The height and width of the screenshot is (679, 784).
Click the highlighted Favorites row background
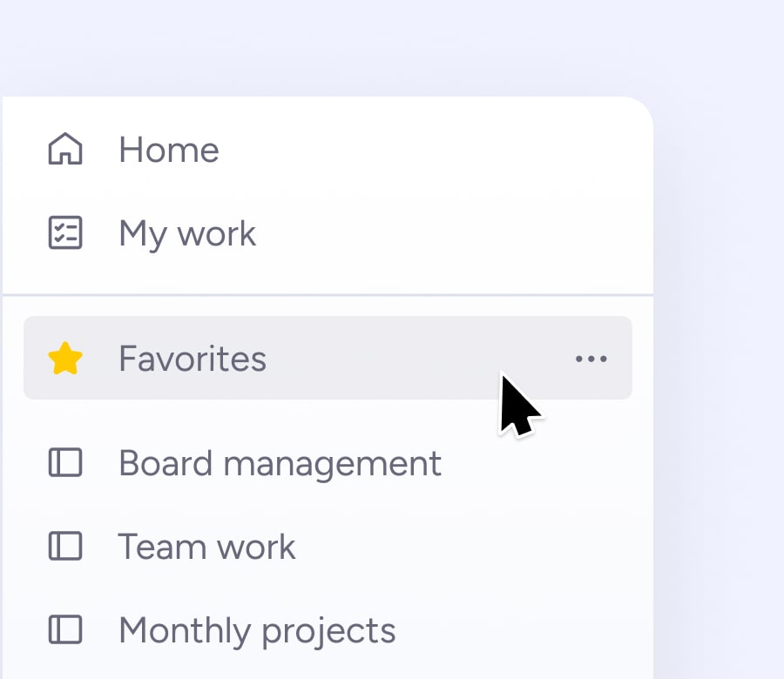pos(328,358)
